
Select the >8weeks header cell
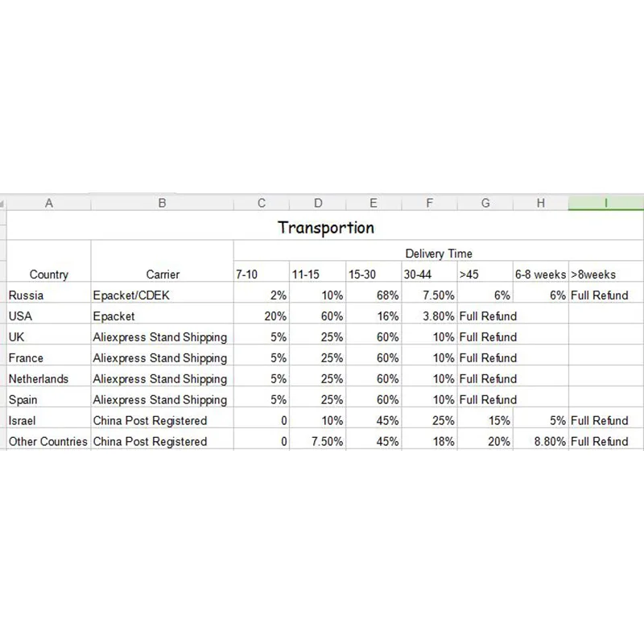[x=606, y=275]
